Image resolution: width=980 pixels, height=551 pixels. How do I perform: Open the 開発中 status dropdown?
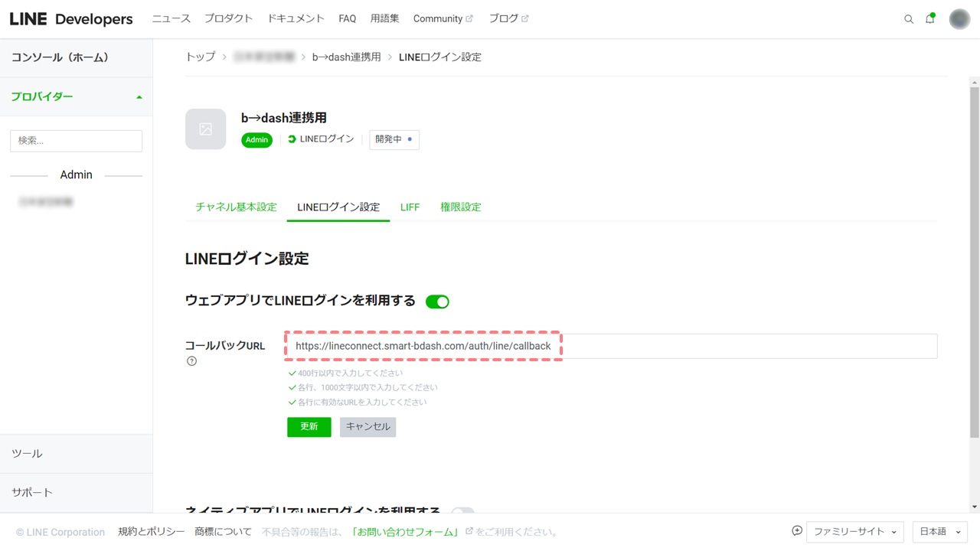tap(394, 139)
